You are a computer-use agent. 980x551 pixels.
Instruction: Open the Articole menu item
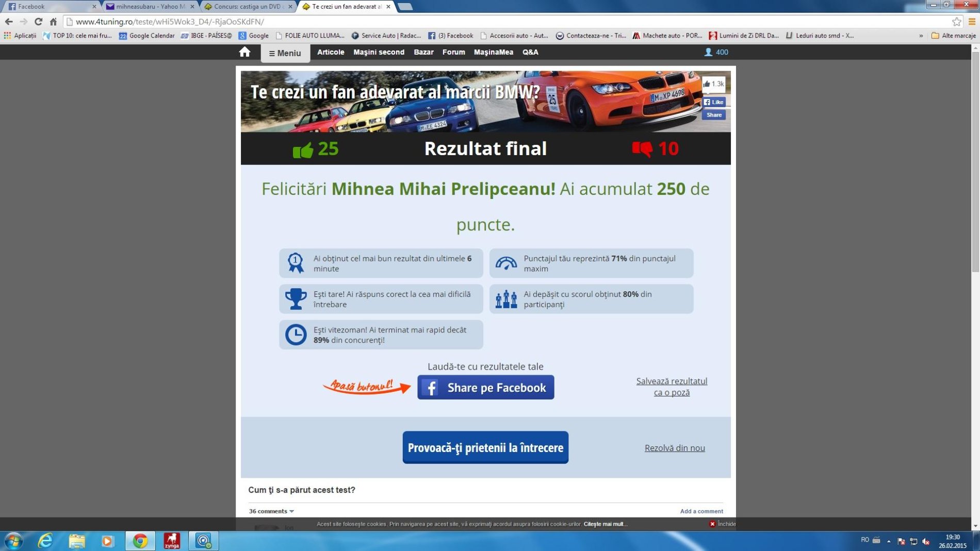(331, 52)
